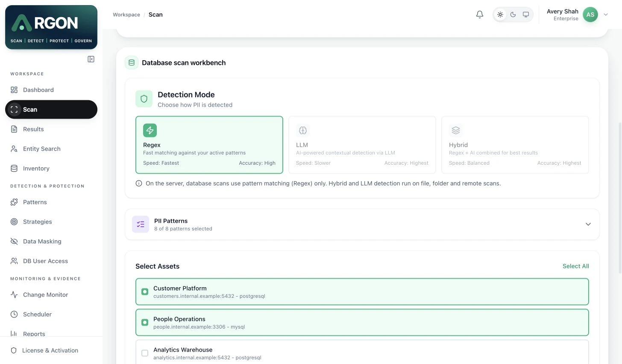
Task: Expand the PII Patterns section chevron
Action: coord(588,224)
